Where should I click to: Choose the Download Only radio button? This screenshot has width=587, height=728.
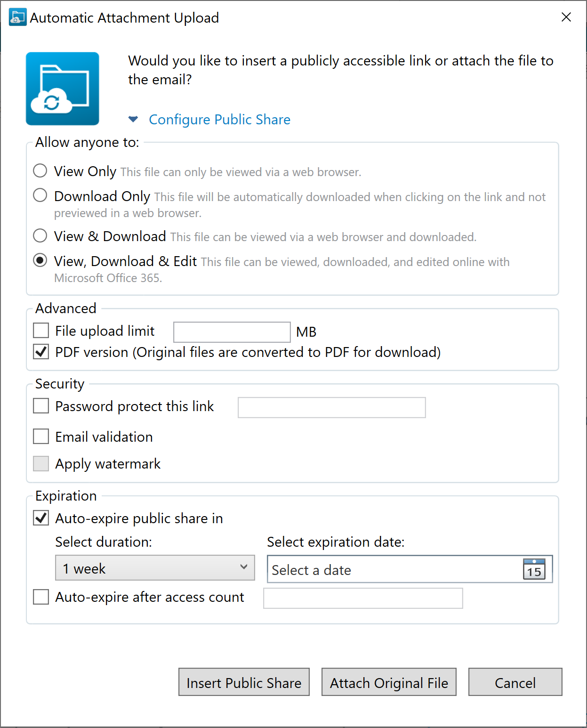(40, 195)
